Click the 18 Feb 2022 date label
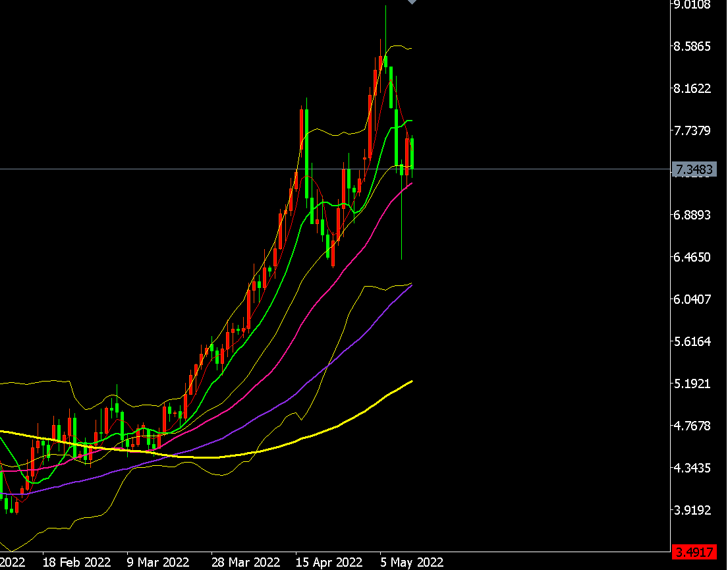 [76, 563]
